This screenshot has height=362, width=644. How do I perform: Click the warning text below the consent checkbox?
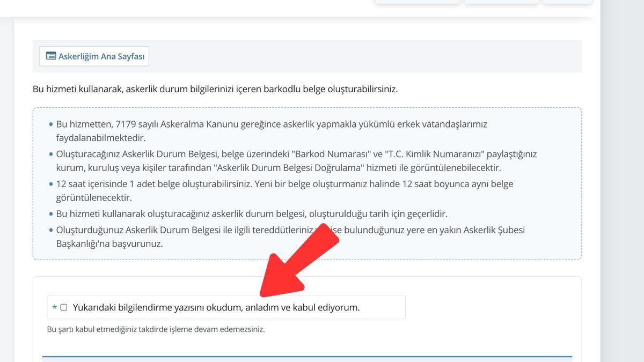click(x=156, y=329)
